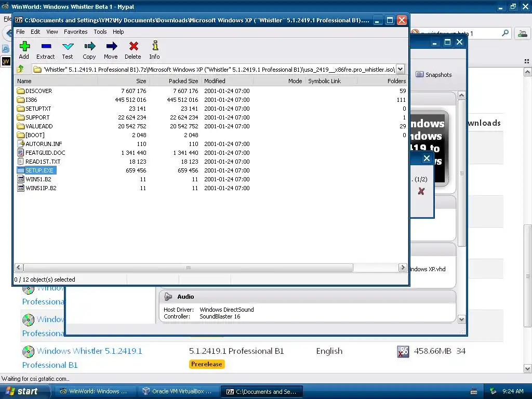Click the Info toolbar icon
The height and width of the screenshot is (399, 532).
155,46
